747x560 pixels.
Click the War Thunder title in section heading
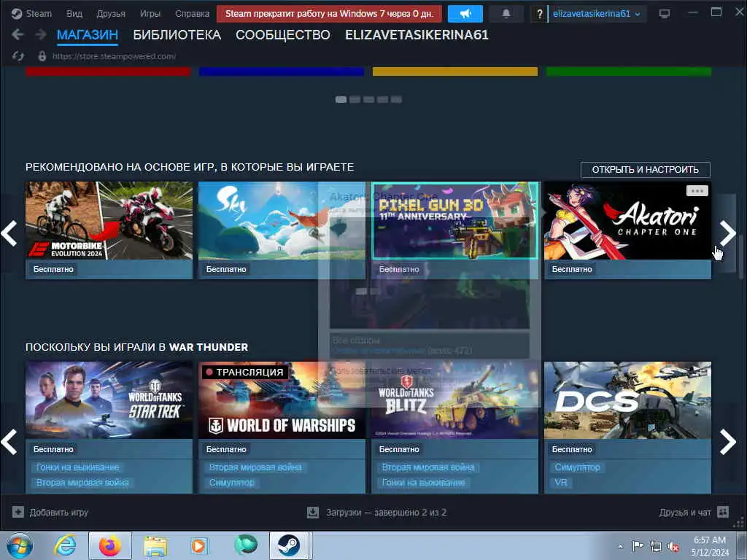[x=208, y=347]
